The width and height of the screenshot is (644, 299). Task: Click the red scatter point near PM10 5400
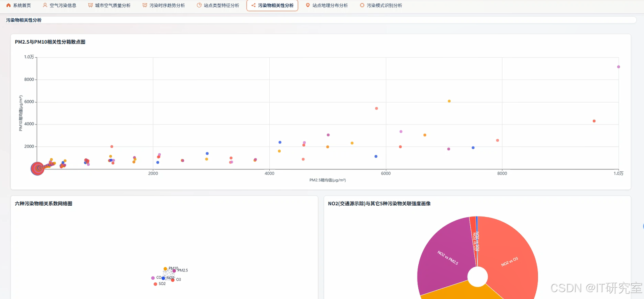pos(376,108)
